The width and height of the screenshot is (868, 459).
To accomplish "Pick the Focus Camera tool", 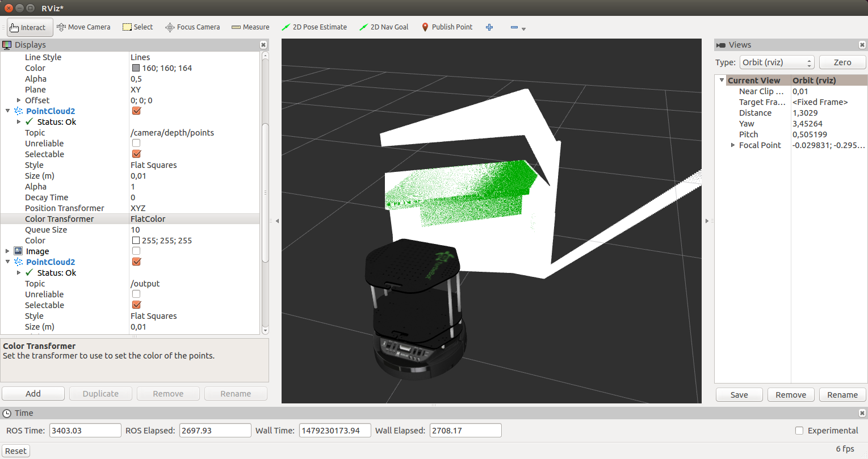I will click(x=192, y=27).
